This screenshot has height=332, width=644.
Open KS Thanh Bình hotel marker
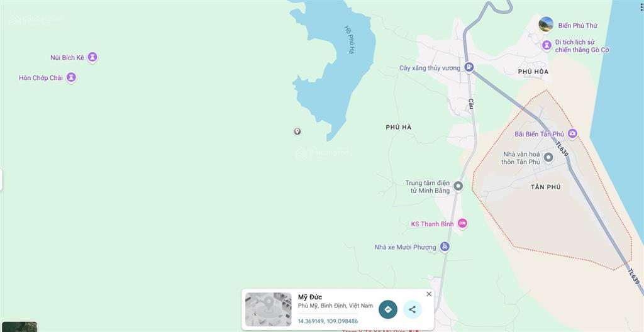pos(462,223)
